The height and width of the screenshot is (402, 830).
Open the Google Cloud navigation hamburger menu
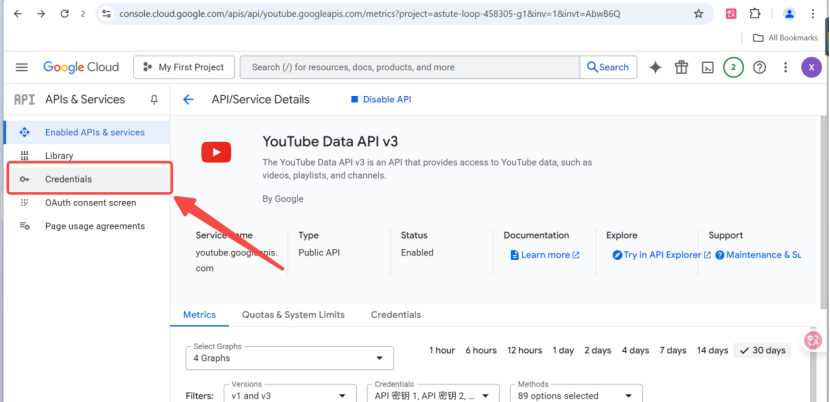pos(22,67)
